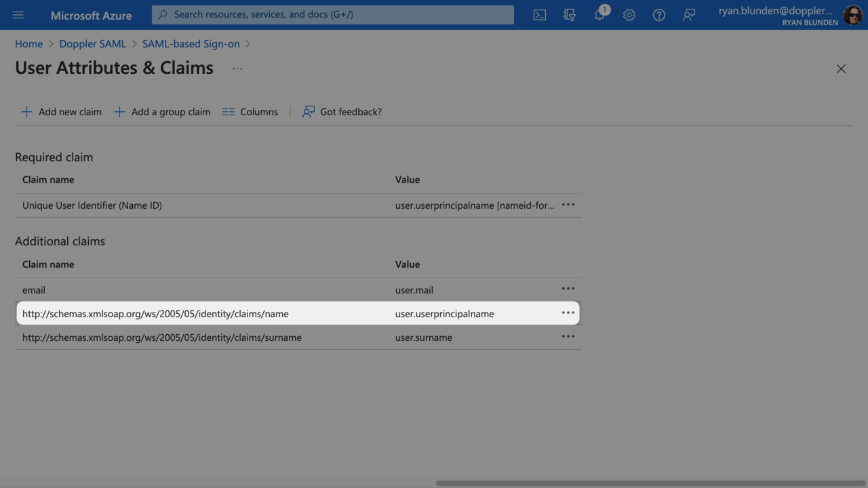Image resolution: width=868 pixels, height=488 pixels.
Task: Click the Microsoft Azure logo text
Action: click(92, 15)
